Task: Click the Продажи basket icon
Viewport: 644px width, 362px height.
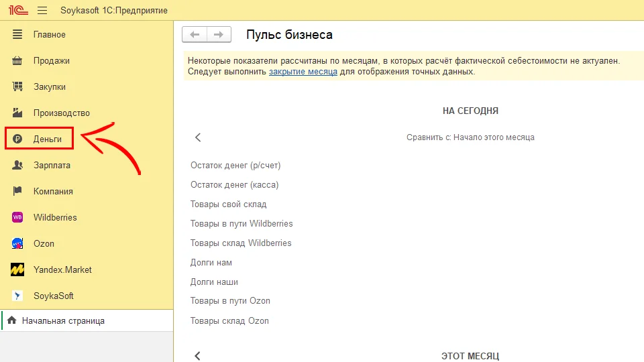Action: click(x=18, y=60)
